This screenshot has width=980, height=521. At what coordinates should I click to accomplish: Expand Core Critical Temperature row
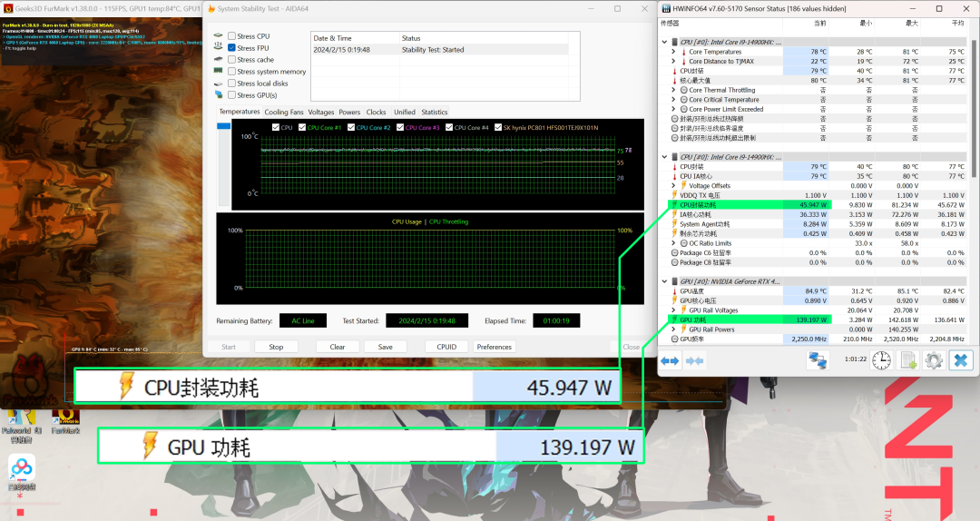click(x=673, y=100)
